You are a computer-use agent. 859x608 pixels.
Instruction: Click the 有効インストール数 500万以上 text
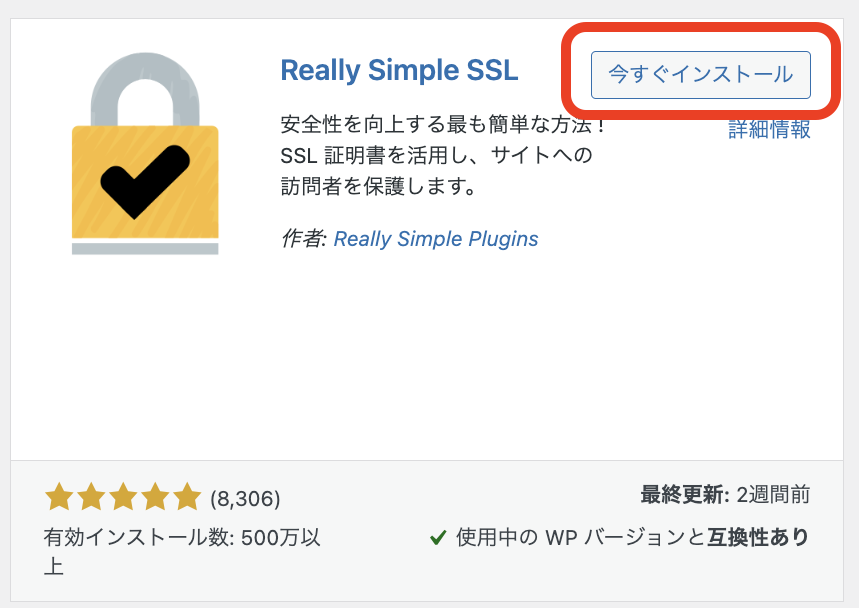182,552
